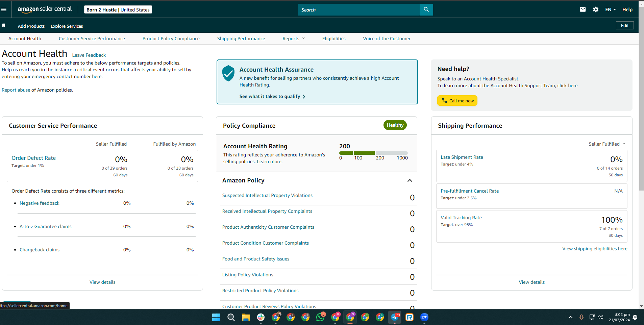Screen dimensions: 644x325
Task: Click the Explore Services menu item
Action: click(67, 26)
